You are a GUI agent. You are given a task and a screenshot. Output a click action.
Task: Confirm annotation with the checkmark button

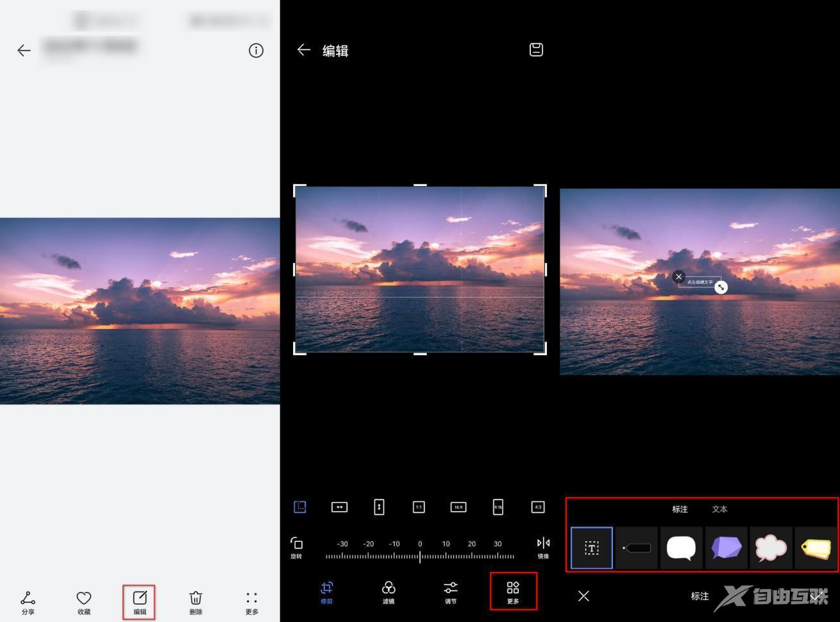[816, 596]
